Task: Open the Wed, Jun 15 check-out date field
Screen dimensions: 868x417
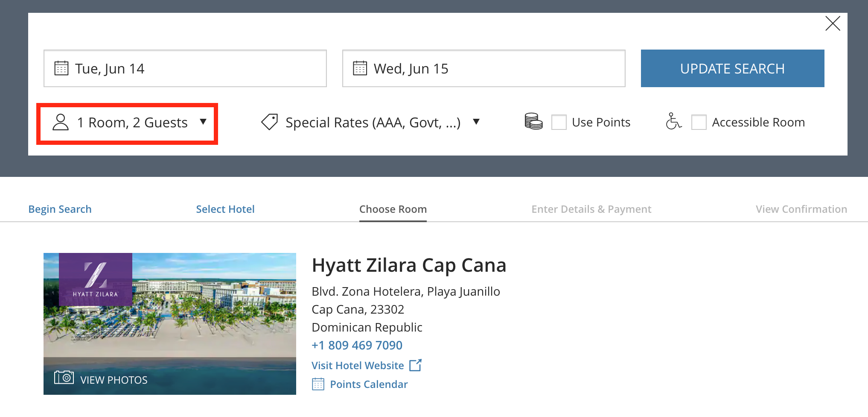Action: click(x=484, y=68)
